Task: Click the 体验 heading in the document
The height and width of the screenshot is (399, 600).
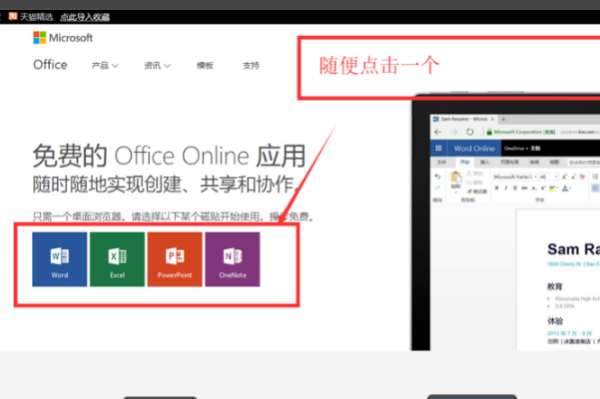Action: click(555, 321)
